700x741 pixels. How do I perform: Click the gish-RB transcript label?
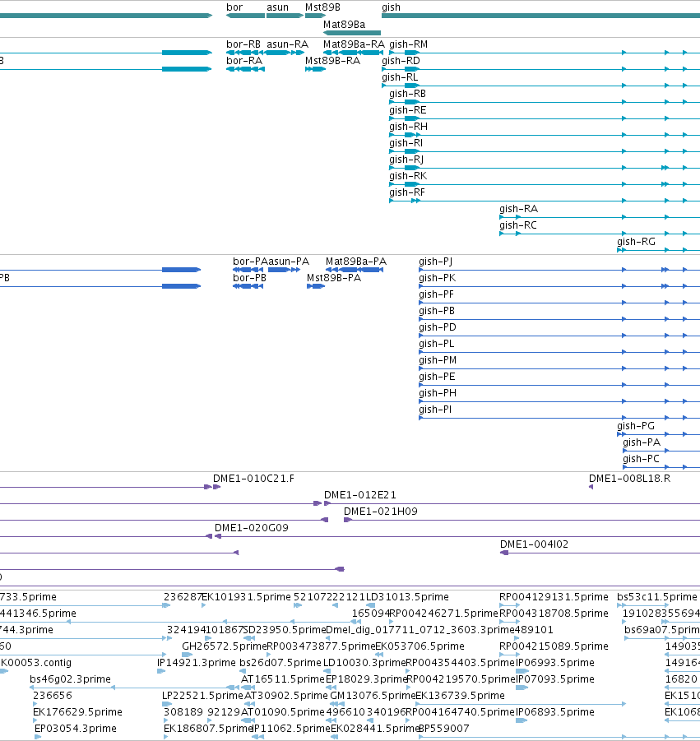click(x=407, y=94)
